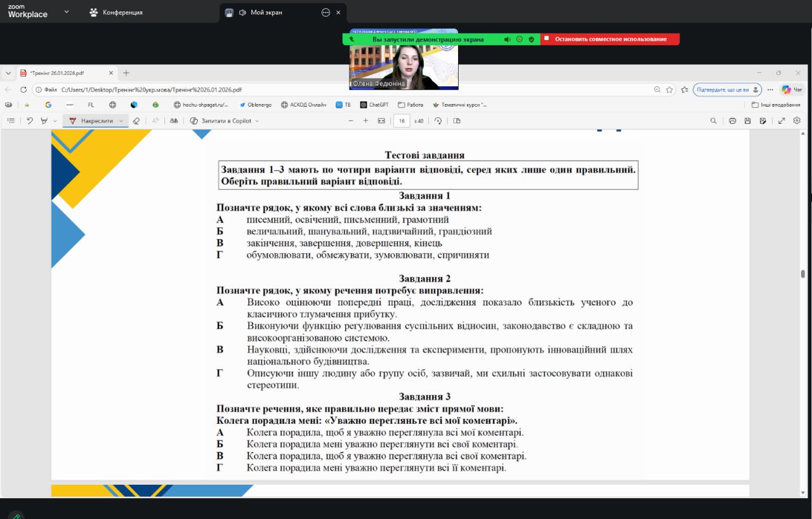The width and height of the screenshot is (812, 519).
Task: Open the Zoom Workplace dropdown chevron
Action: click(67, 11)
